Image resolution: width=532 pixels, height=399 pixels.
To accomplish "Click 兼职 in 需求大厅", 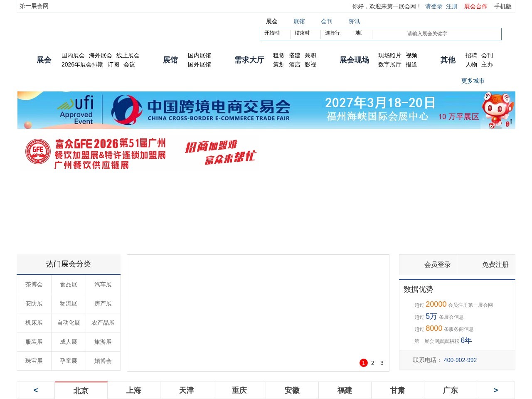I will 310,55.
